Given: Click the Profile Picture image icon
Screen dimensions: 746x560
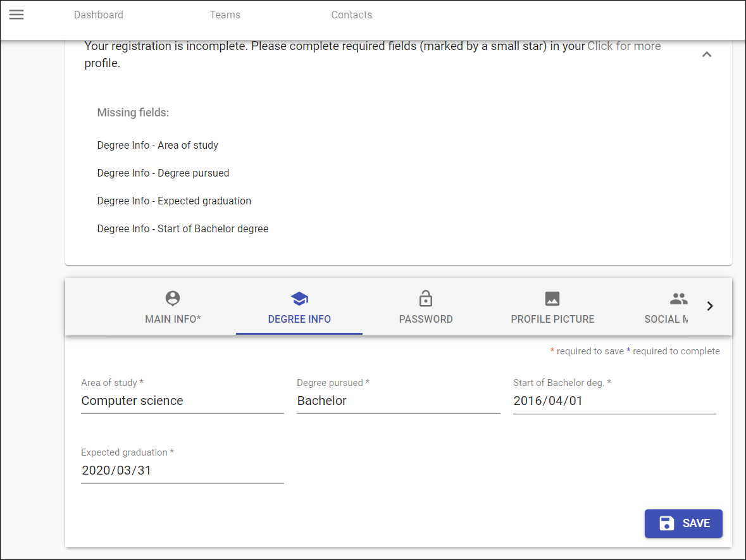Looking at the screenshot, I should tap(552, 298).
